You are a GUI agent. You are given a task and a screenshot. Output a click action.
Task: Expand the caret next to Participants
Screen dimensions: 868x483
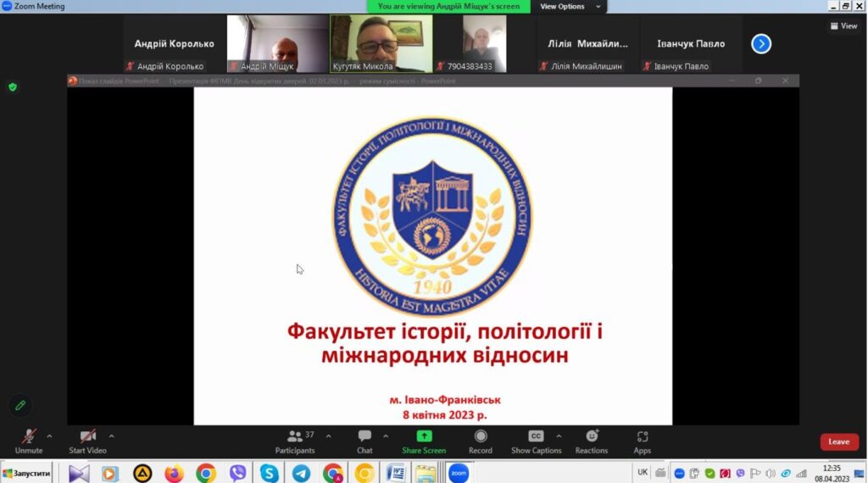pyautogui.click(x=329, y=436)
